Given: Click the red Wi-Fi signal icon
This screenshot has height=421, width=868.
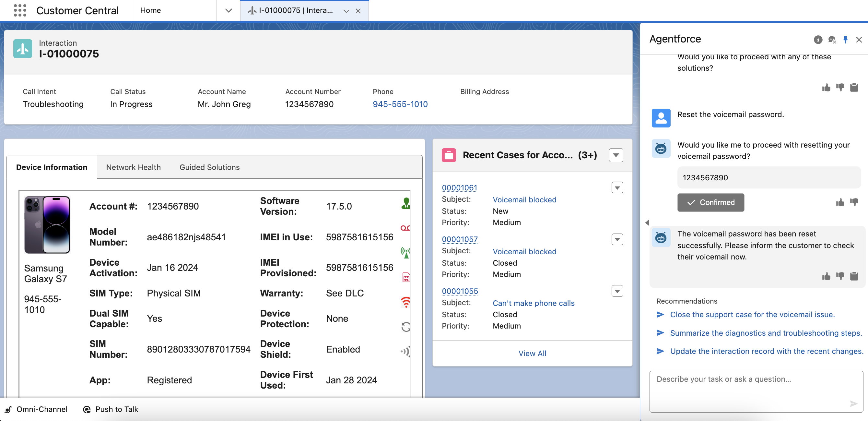Looking at the screenshot, I should pos(406,302).
